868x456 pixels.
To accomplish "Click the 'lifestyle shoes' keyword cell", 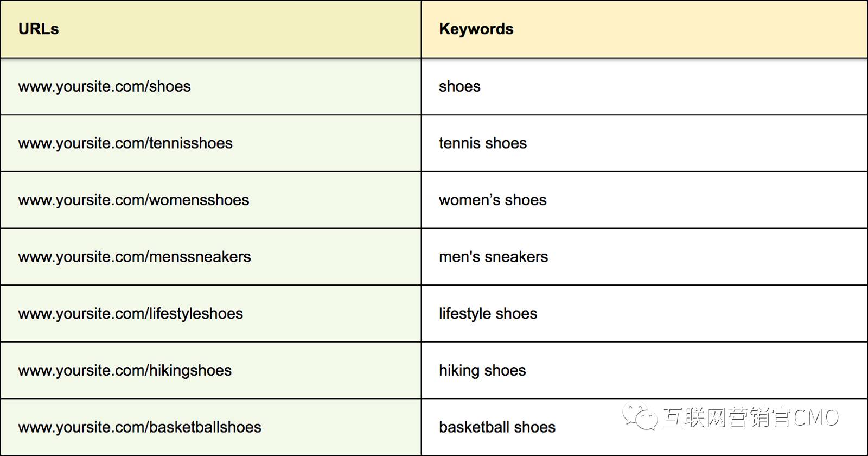I will pos(644,313).
